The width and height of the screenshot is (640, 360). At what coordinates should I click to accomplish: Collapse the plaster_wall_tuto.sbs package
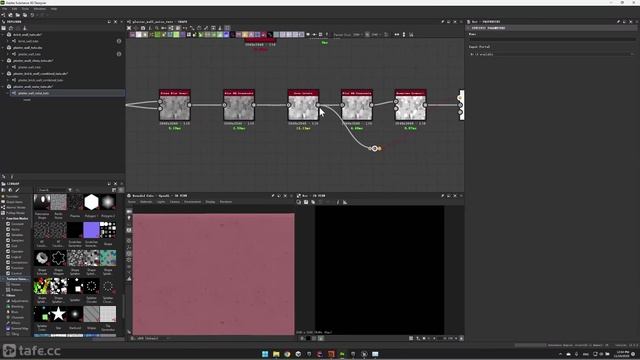coord(3,48)
